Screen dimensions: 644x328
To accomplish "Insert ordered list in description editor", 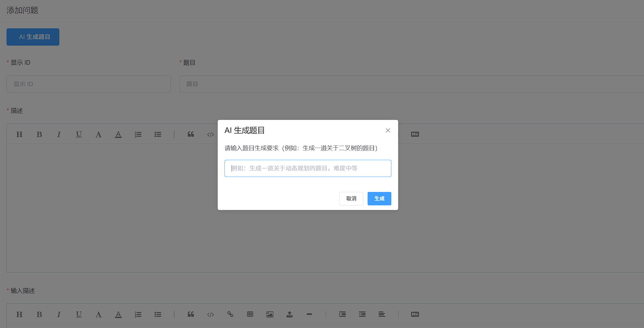I will (138, 134).
